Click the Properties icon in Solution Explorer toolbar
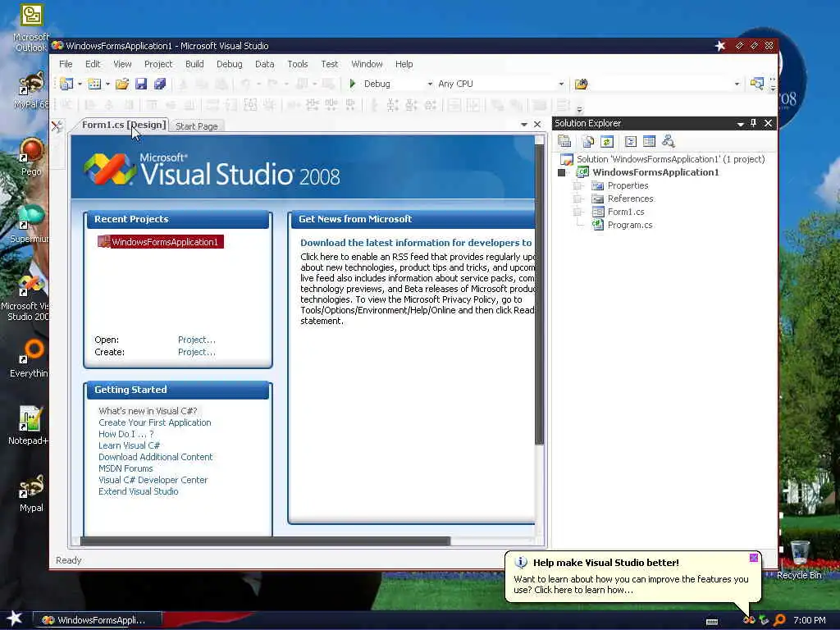Viewport: 840px width, 630px height. coord(564,141)
